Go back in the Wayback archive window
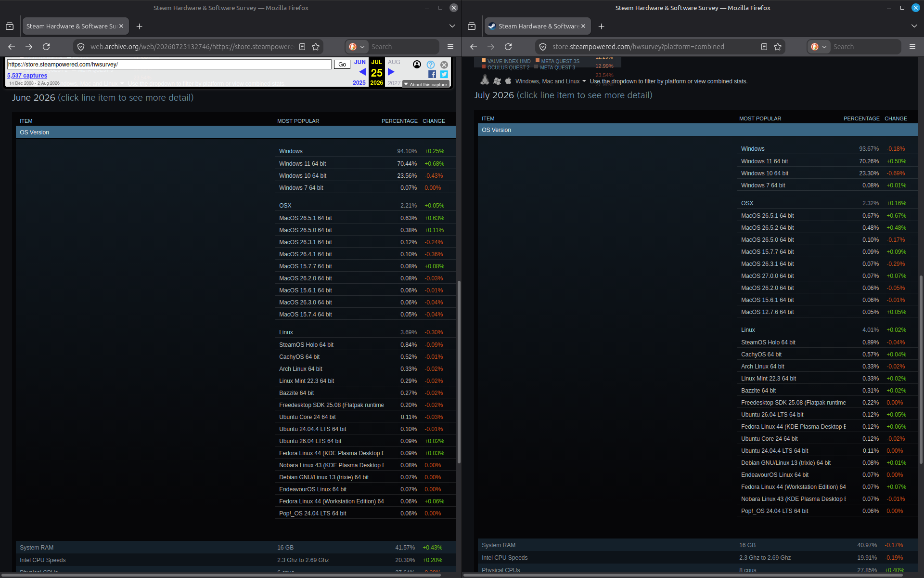This screenshot has width=924, height=578. point(12,47)
